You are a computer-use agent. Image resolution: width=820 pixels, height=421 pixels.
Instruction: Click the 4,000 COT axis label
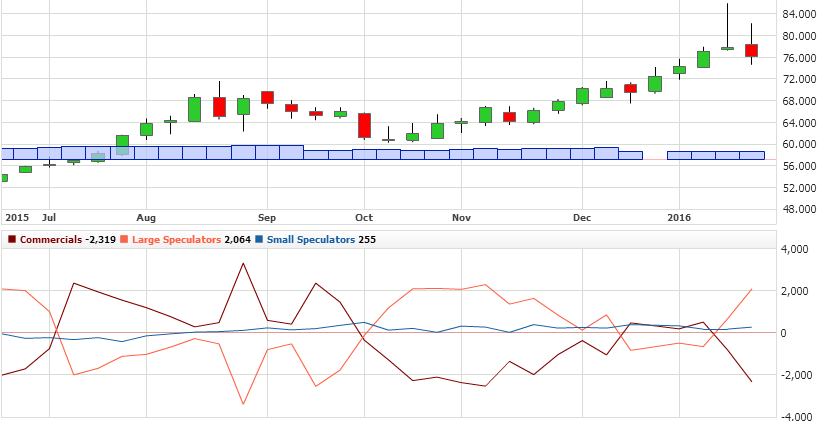794,249
